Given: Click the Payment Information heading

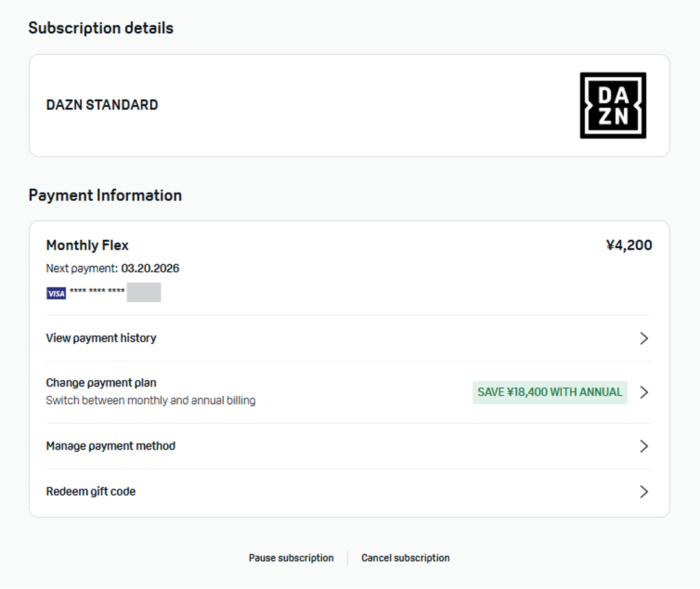Looking at the screenshot, I should click(x=105, y=195).
